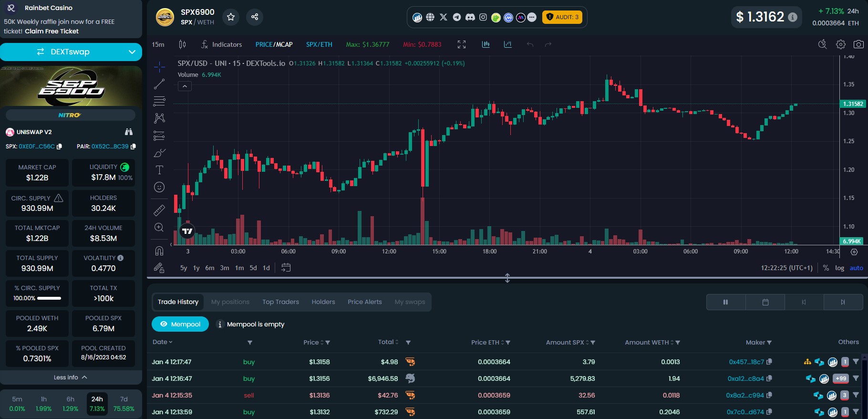Toggle SPX/ETH chart pair mode

319,44
